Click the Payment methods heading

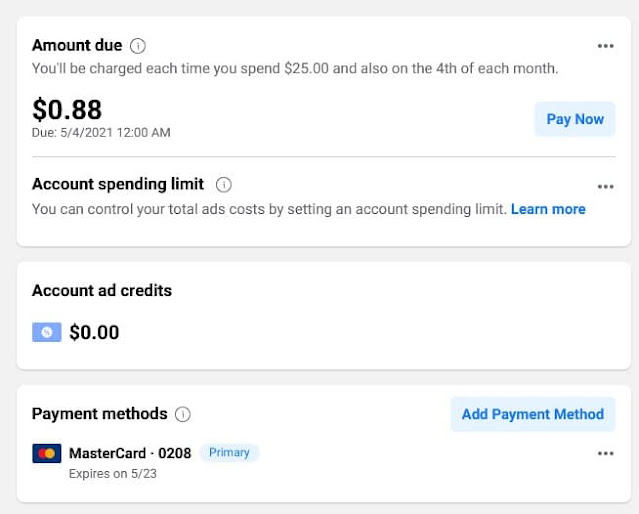[100, 414]
